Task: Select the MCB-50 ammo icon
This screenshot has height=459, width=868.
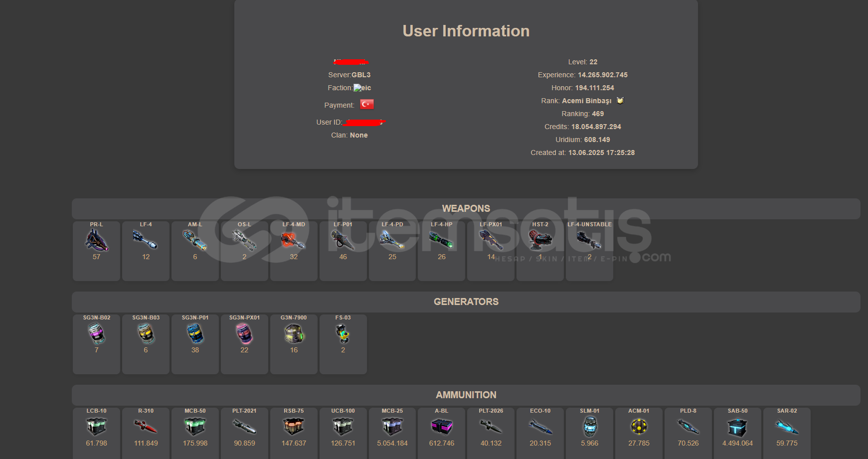Action: tap(195, 427)
